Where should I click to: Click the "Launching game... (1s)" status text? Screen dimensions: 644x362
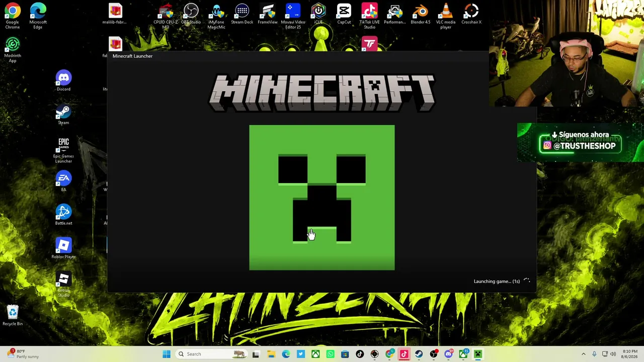497,281
